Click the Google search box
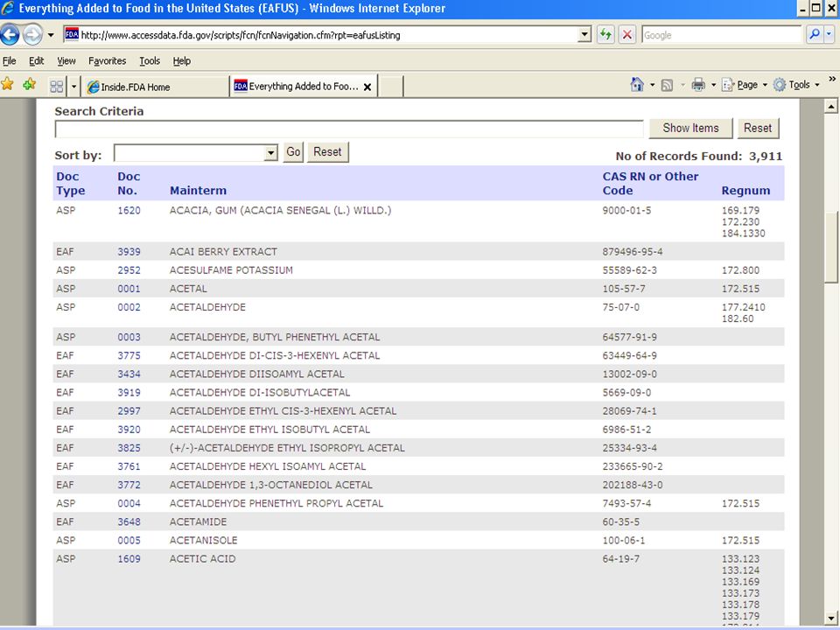Screen dimensions: 840x630 pyautogui.click(x=721, y=35)
